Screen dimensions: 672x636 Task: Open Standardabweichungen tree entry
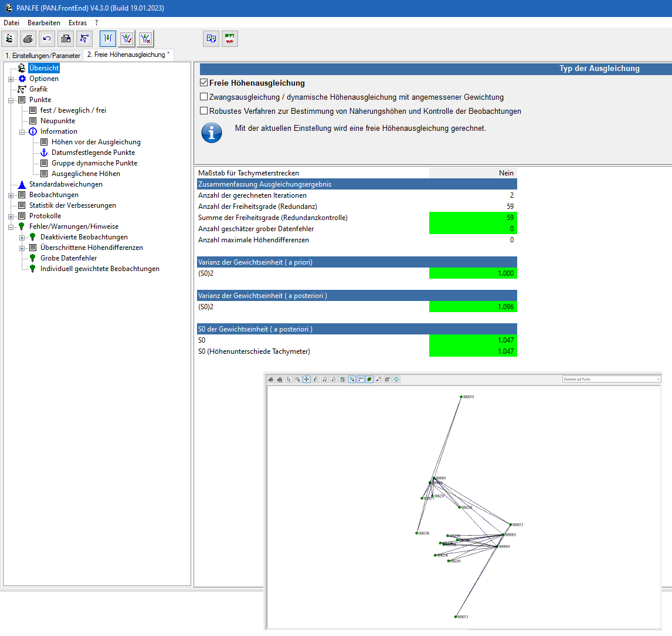point(66,184)
